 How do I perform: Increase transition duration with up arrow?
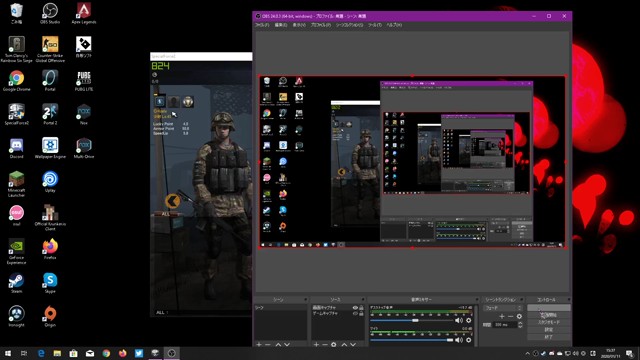(520, 323)
